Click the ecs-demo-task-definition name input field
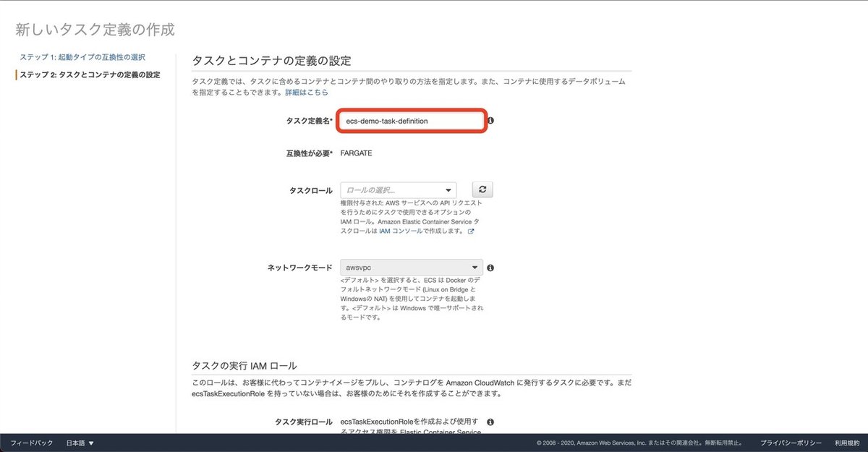Viewport: 868px width, 452px height. [x=411, y=121]
